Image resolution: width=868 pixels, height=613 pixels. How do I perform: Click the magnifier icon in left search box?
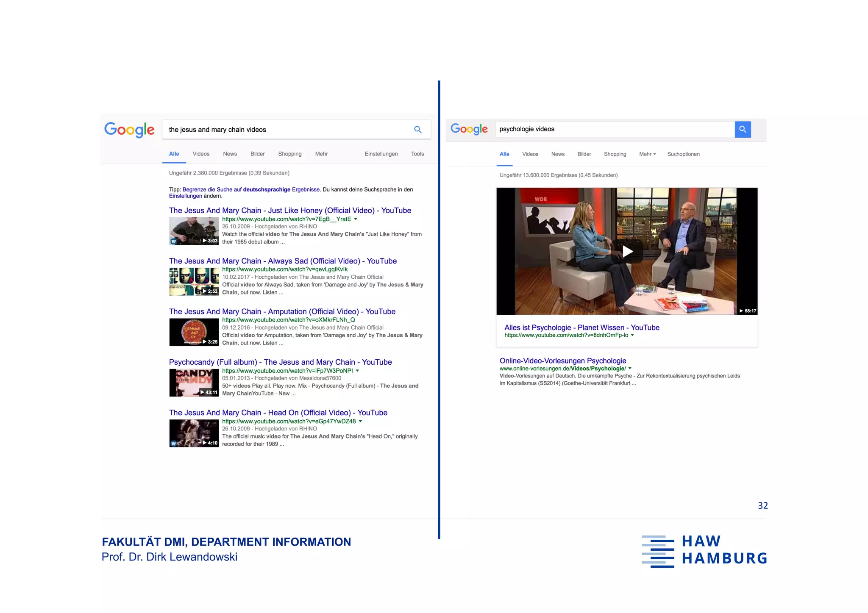[417, 130]
